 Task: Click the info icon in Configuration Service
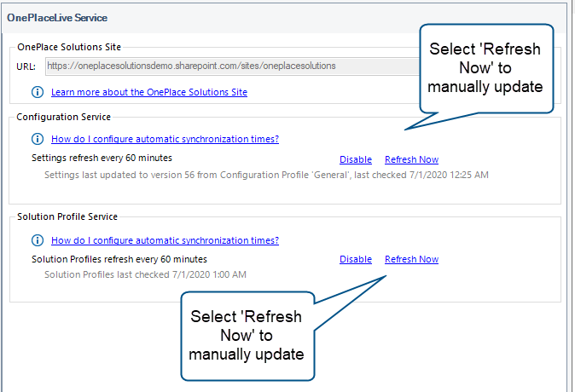38,139
